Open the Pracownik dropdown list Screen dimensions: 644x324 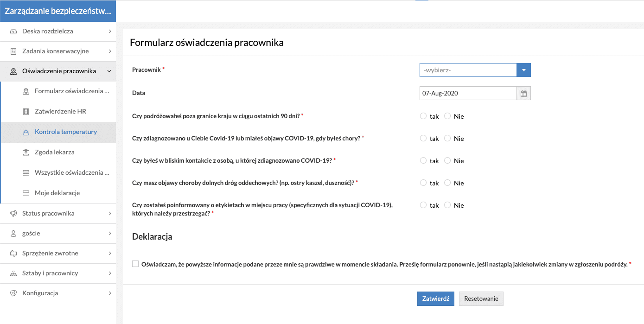coord(523,70)
